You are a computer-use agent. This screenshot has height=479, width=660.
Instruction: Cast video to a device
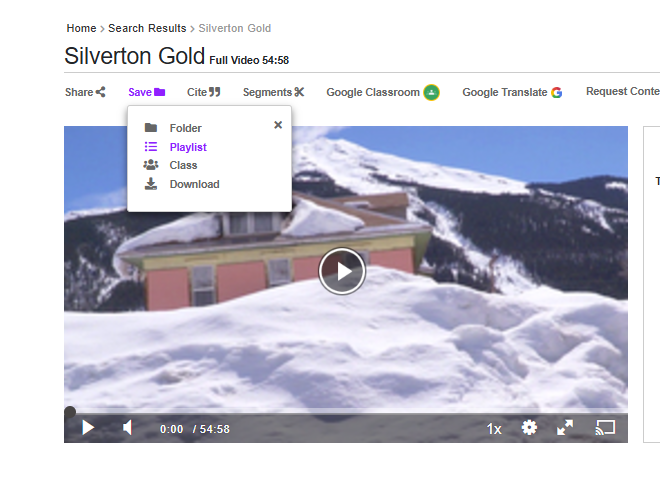[604, 428]
